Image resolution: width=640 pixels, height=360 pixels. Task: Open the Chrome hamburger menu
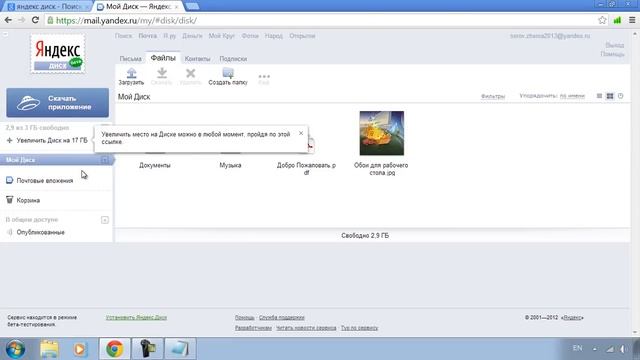pyautogui.click(x=632, y=20)
